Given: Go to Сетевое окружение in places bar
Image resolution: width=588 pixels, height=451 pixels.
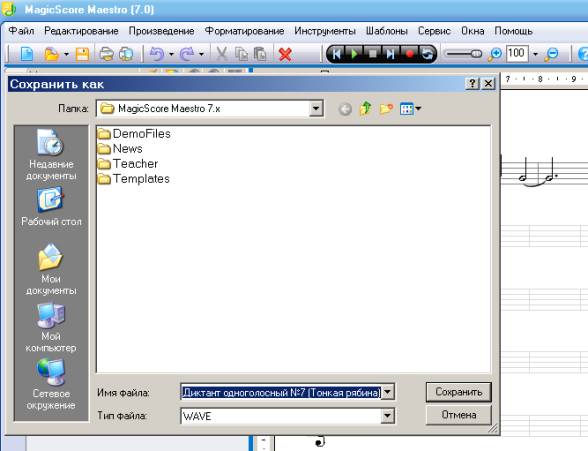Looking at the screenshot, I should (x=51, y=384).
